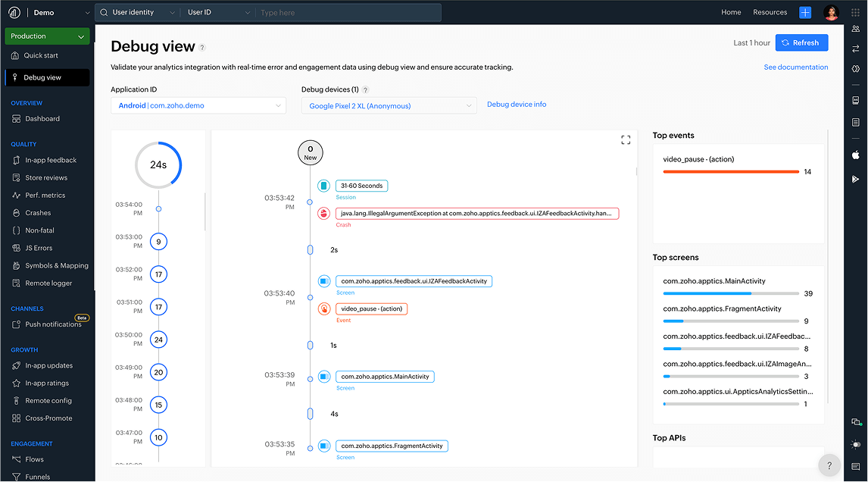Go to Home in top navigation
Image resolution: width=868 pixels, height=482 pixels.
731,12
